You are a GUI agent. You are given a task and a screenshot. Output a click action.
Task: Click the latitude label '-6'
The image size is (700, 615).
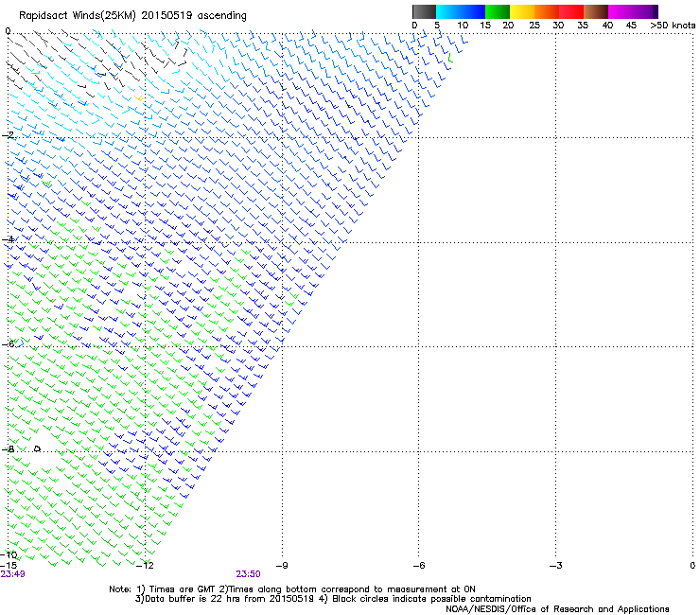tap(8, 343)
